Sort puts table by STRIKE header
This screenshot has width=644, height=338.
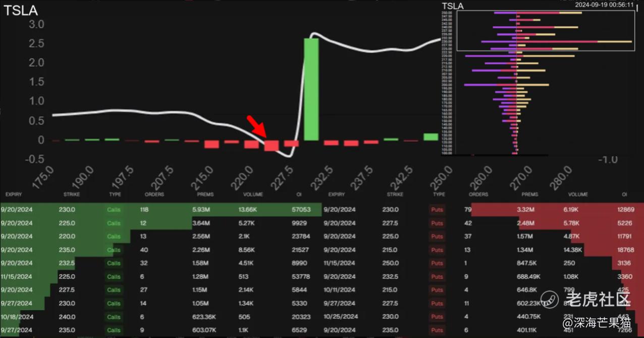coord(395,194)
